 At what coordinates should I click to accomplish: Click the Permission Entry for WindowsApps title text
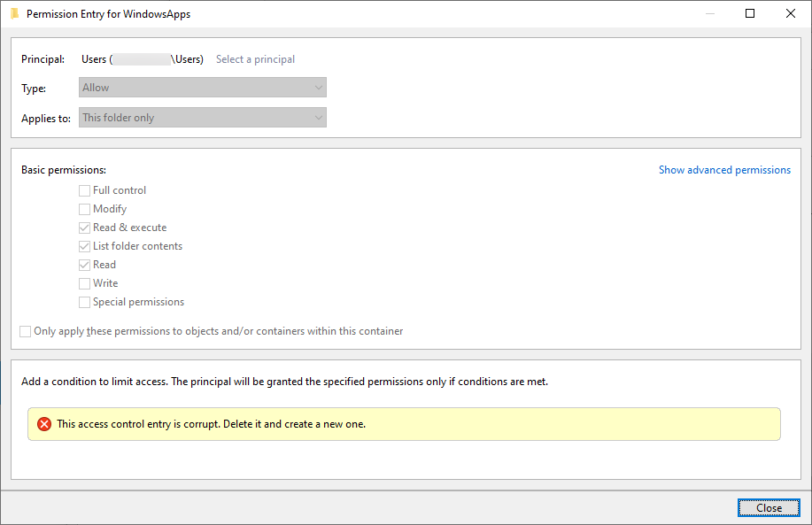108,14
